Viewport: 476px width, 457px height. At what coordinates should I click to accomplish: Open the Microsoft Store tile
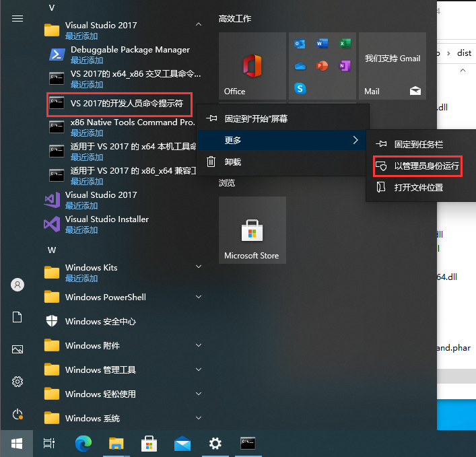tap(252, 230)
